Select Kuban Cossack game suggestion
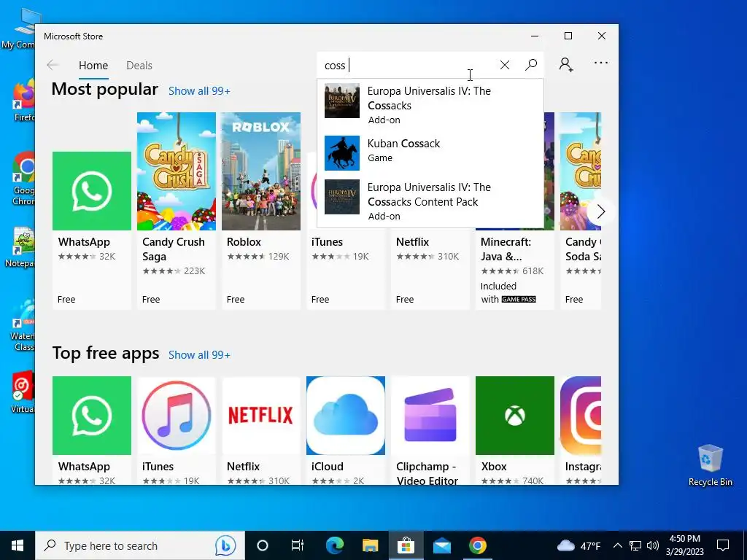This screenshot has height=560, width=747. [430, 152]
